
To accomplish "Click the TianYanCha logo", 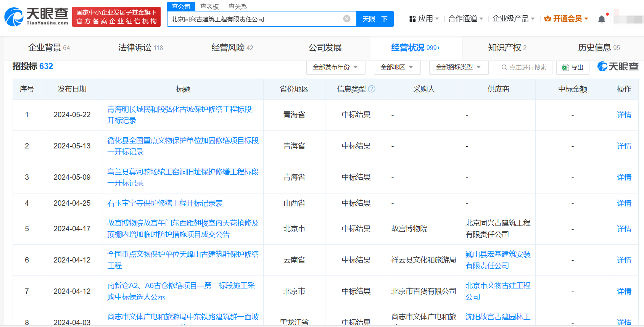I will [36, 17].
